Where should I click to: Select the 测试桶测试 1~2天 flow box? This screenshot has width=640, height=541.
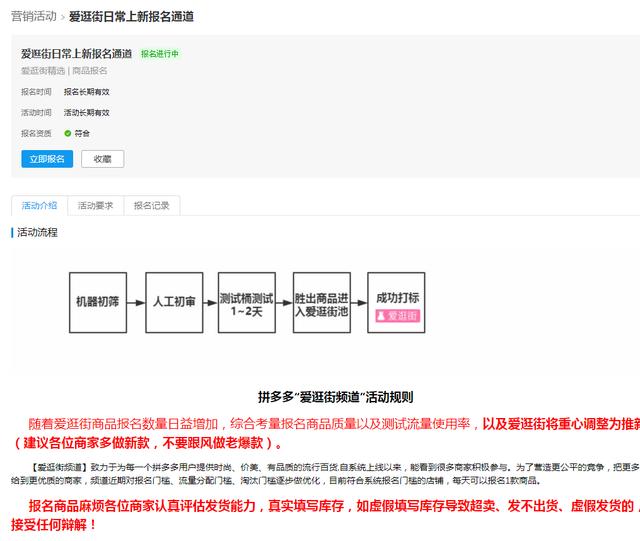click(247, 303)
